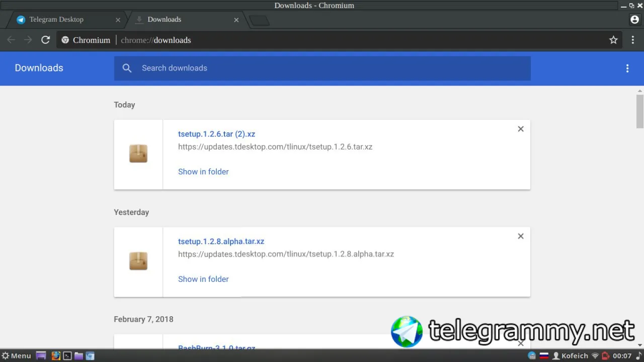
Task: Open the tsetup.1.2.6.tar (2).xz file link
Action: click(216, 134)
